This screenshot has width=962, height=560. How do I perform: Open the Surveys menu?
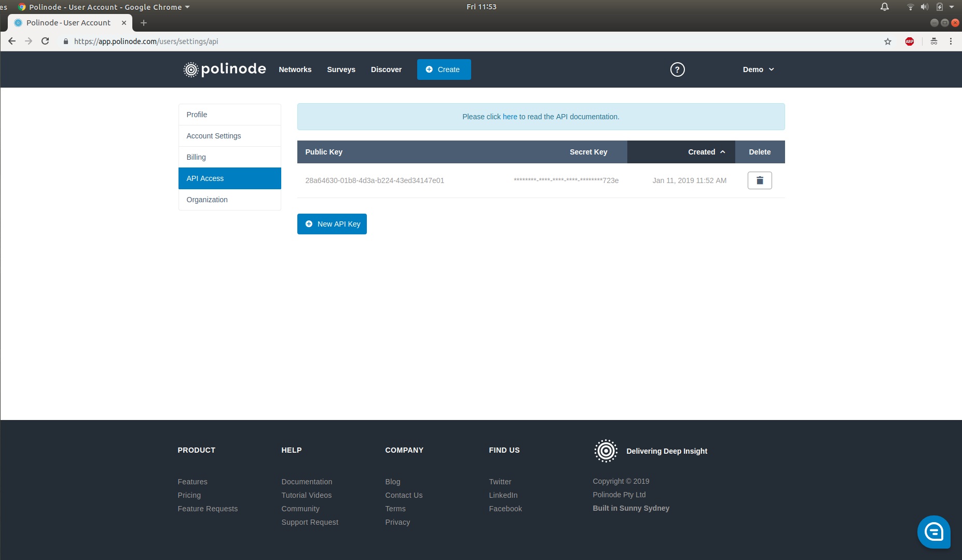[x=341, y=69]
